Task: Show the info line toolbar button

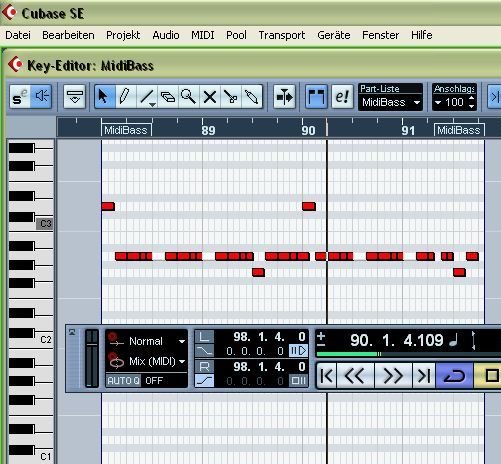Action: tap(74, 97)
